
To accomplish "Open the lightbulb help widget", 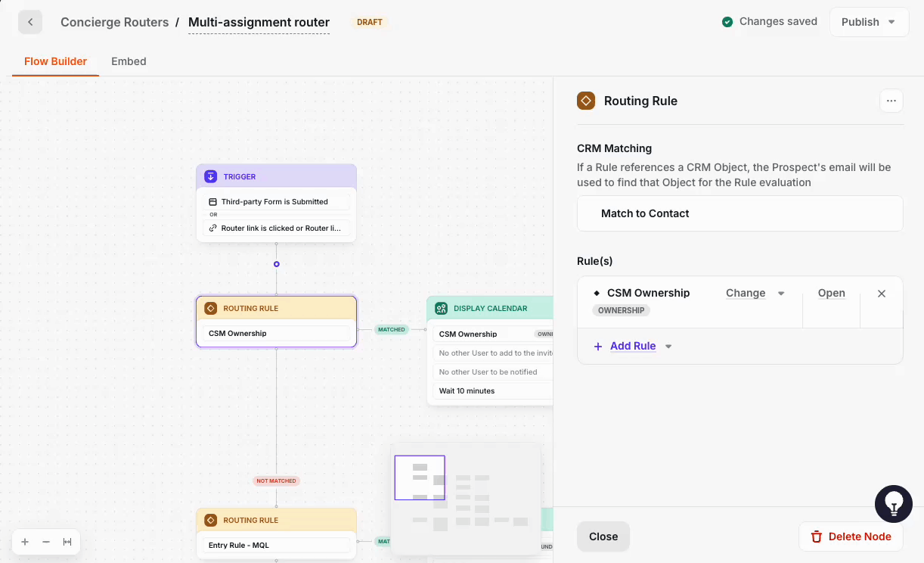I will pos(894,504).
